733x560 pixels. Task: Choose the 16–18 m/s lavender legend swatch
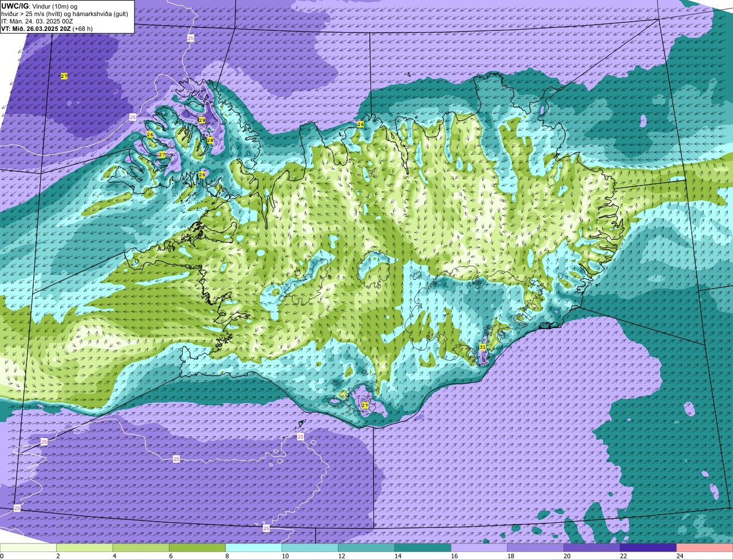479,547
